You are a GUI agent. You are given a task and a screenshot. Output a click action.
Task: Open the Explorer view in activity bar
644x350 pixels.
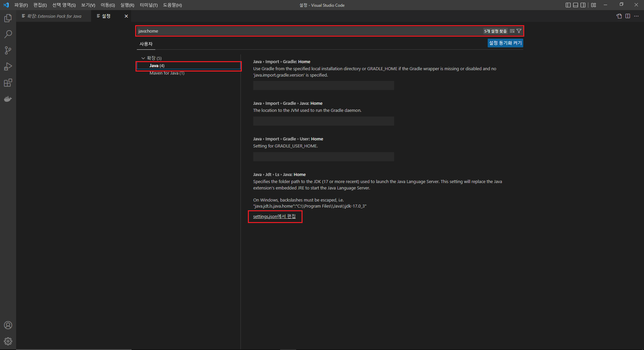[x=8, y=18]
